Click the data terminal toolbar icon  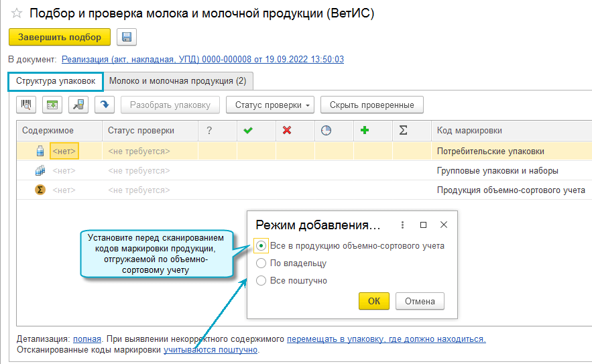coord(78,105)
